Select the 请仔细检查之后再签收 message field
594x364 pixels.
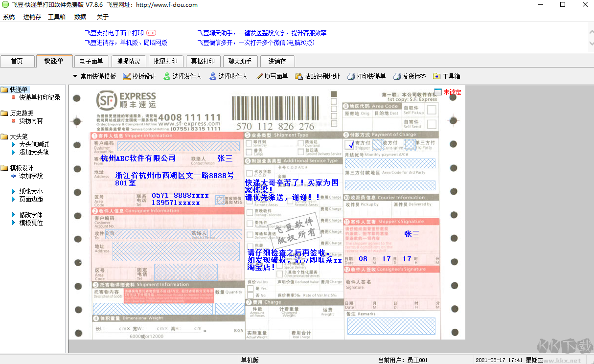click(295, 260)
